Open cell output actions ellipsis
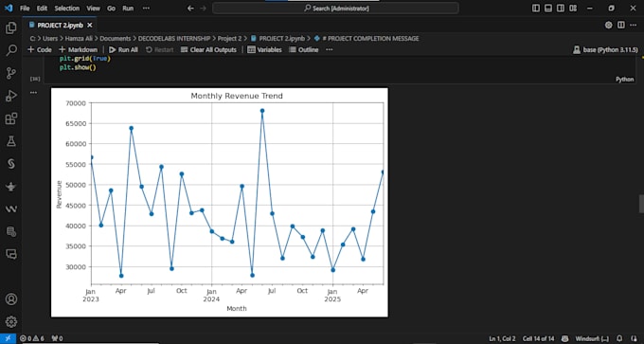 click(x=33, y=93)
